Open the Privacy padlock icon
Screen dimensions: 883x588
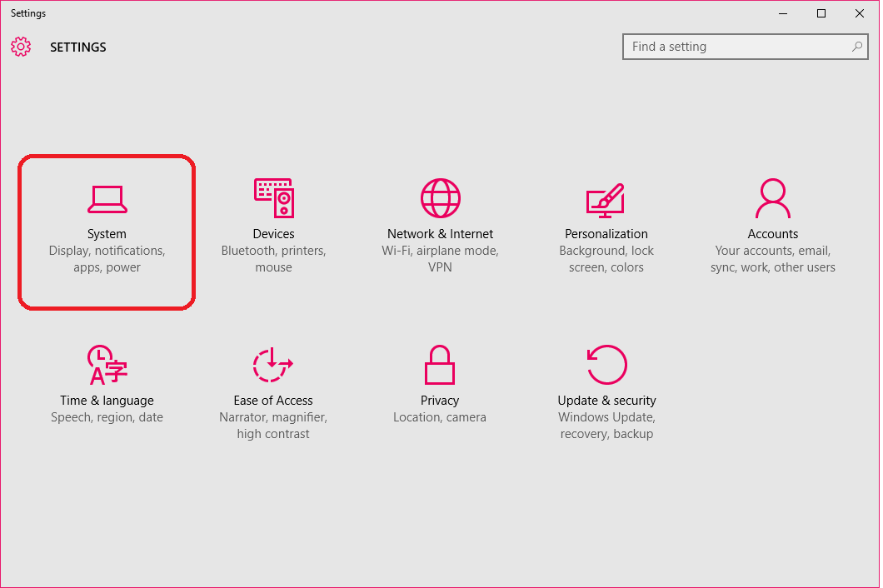(x=440, y=365)
